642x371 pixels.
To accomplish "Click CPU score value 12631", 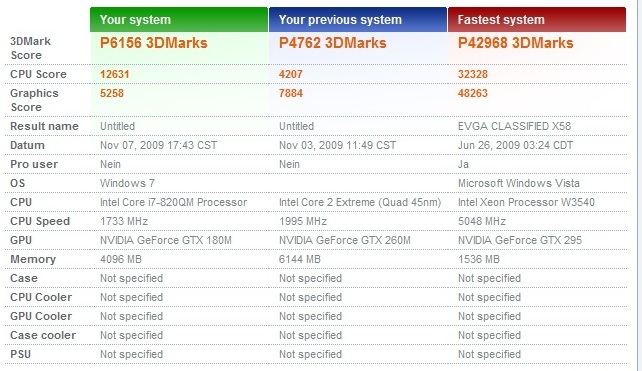I will 115,74.
